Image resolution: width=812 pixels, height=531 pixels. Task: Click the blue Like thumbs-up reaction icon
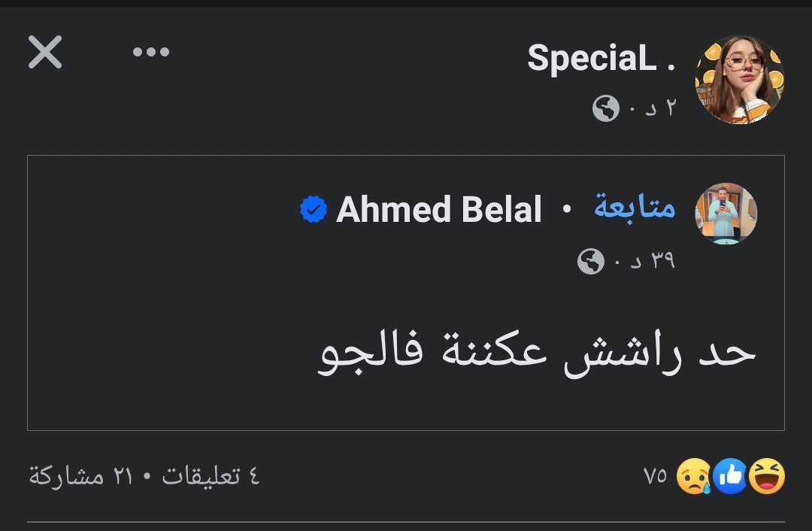[x=731, y=476]
